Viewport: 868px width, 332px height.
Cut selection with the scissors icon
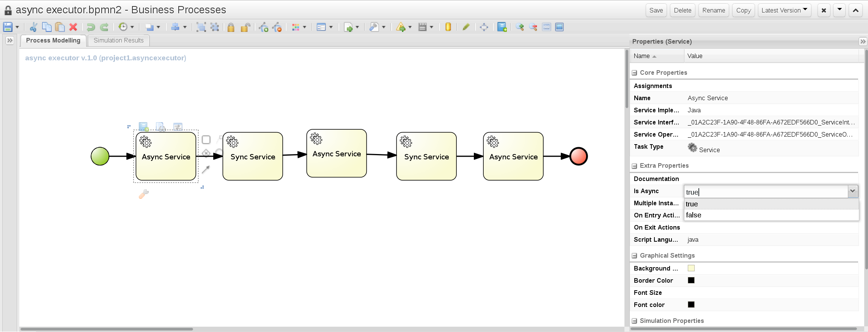[33, 27]
